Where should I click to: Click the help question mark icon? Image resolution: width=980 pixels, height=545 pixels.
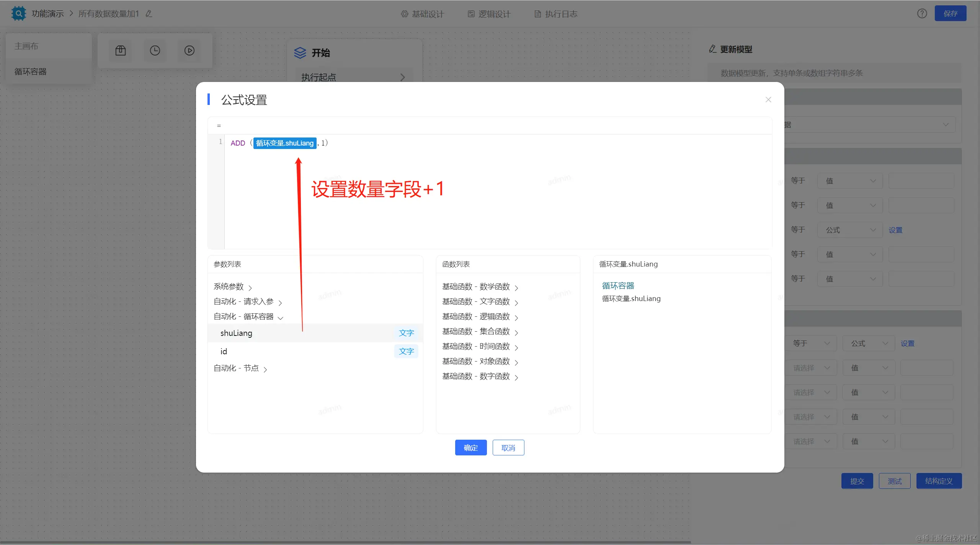point(922,14)
